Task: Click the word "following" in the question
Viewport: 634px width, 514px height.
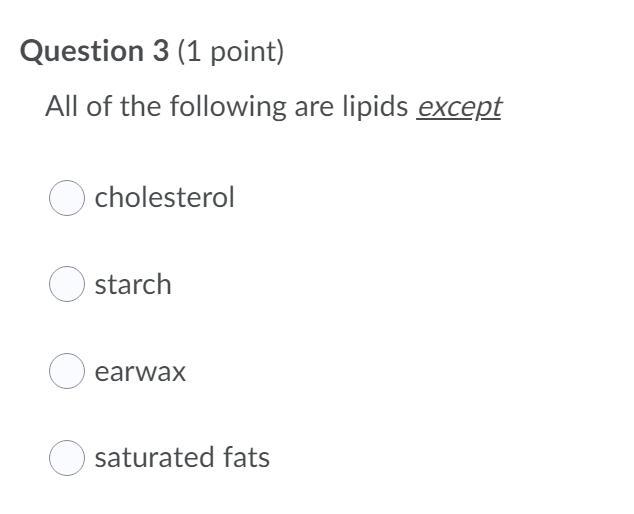Action: pos(228,107)
